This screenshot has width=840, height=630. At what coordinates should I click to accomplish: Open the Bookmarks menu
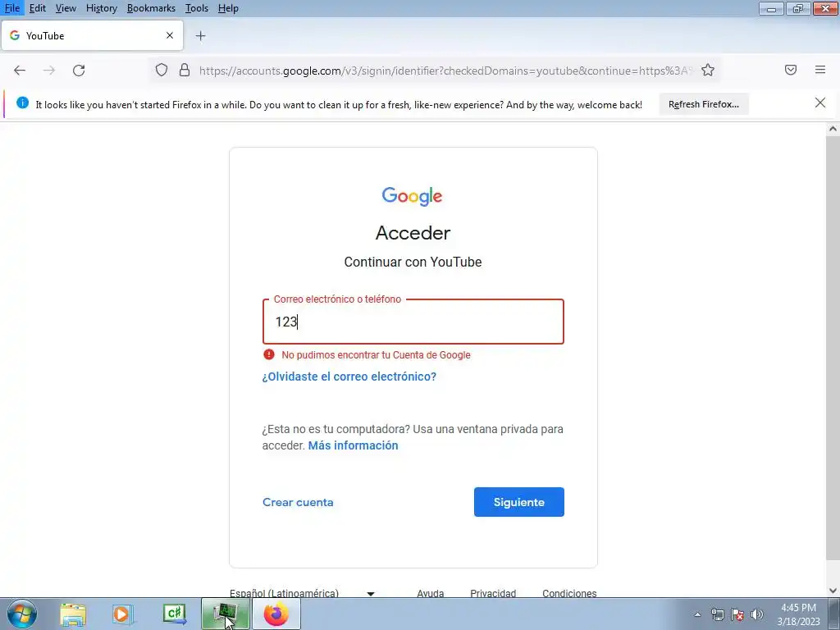pos(151,8)
